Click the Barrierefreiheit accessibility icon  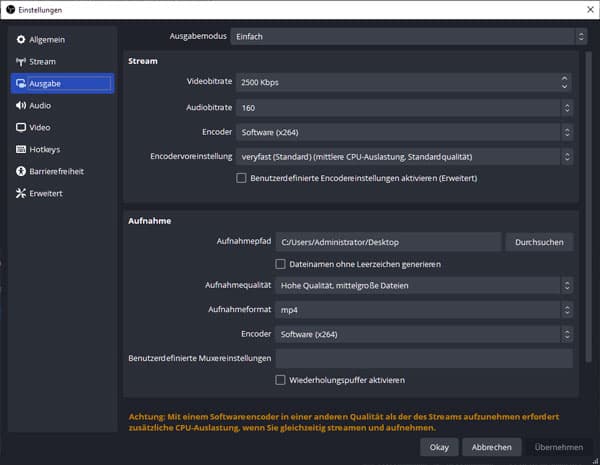click(x=20, y=172)
